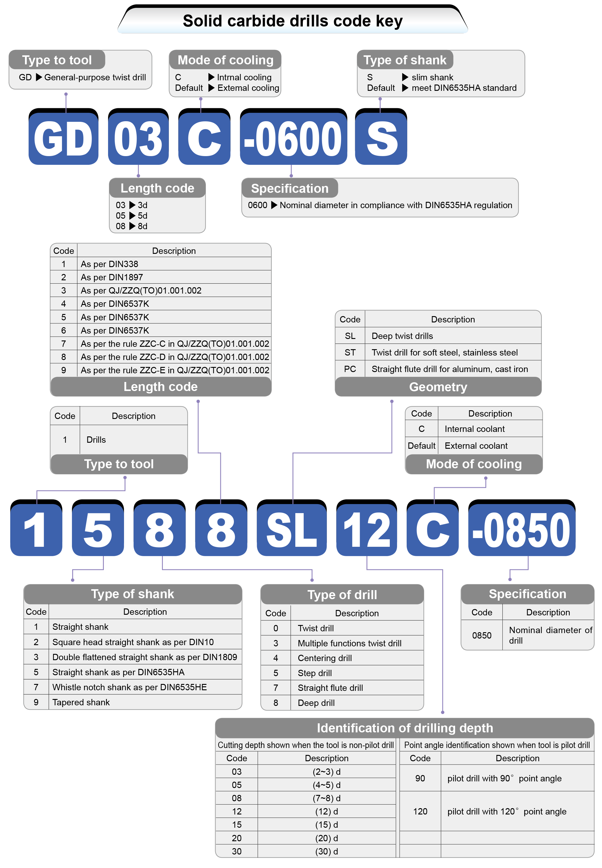Expand the Length code dropdown table
This screenshot has width=602, height=868.
coord(161,389)
